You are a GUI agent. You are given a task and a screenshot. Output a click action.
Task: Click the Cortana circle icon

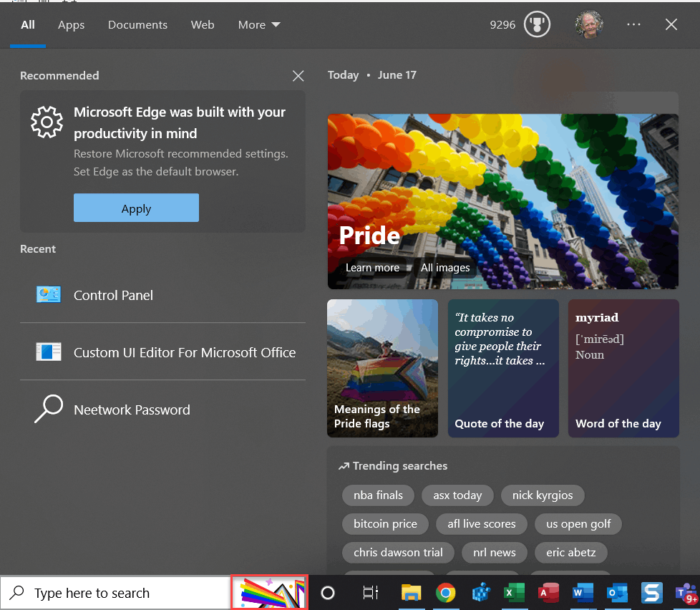(x=328, y=593)
